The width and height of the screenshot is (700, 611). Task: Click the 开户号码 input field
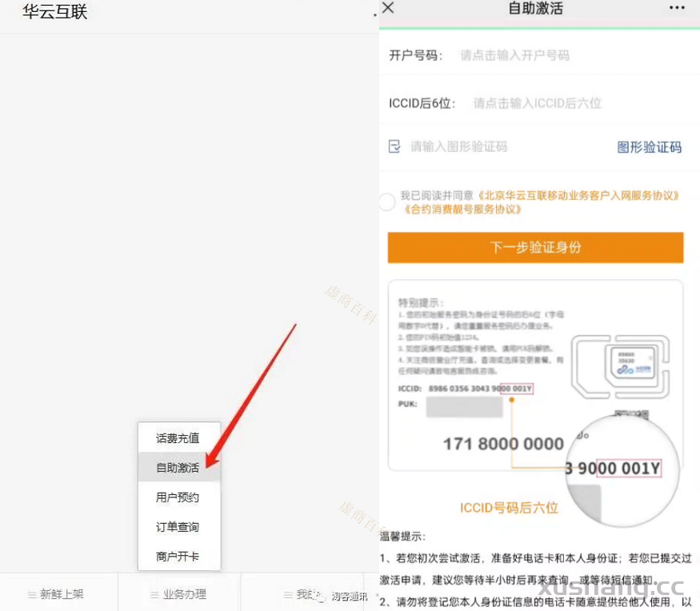514,55
